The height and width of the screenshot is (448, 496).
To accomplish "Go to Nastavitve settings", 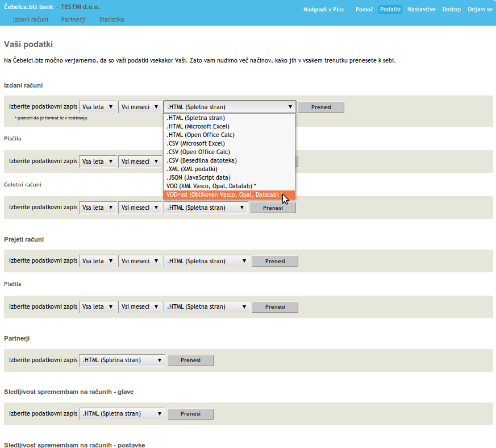I will [x=422, y=10].
